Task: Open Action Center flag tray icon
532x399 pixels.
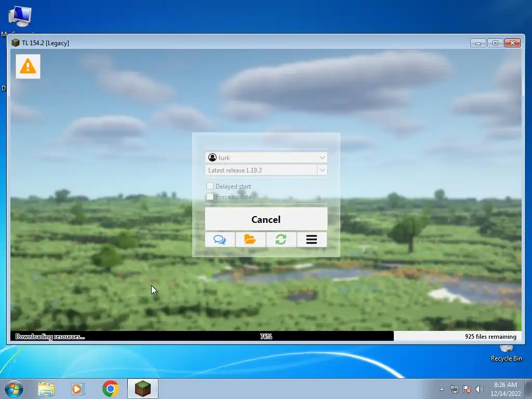Action: [x=467, y=389]
